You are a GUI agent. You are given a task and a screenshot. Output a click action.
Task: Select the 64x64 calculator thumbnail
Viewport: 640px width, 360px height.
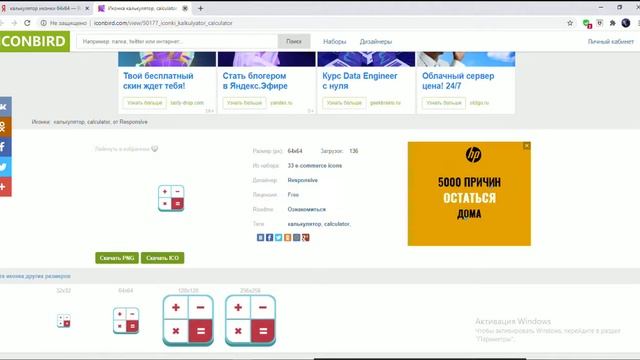(126, 320)
